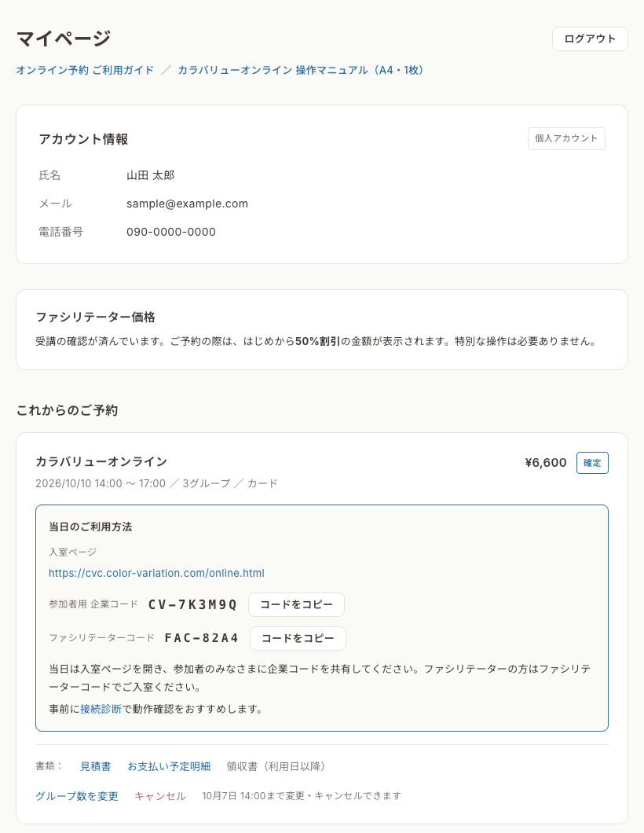The width and height of the screenshot is (644, 833).
Task: Click the これからのご予約 heading
Action: (x=67, y=410)
